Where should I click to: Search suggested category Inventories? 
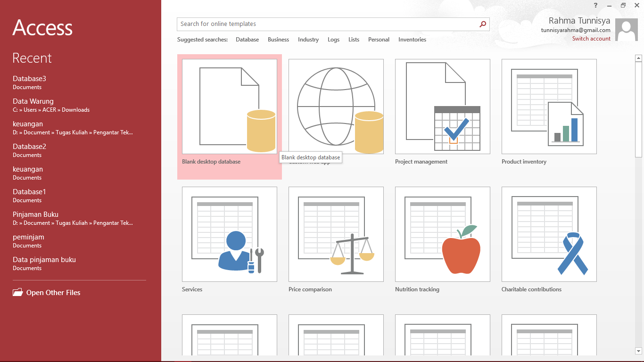pos(412,40)
